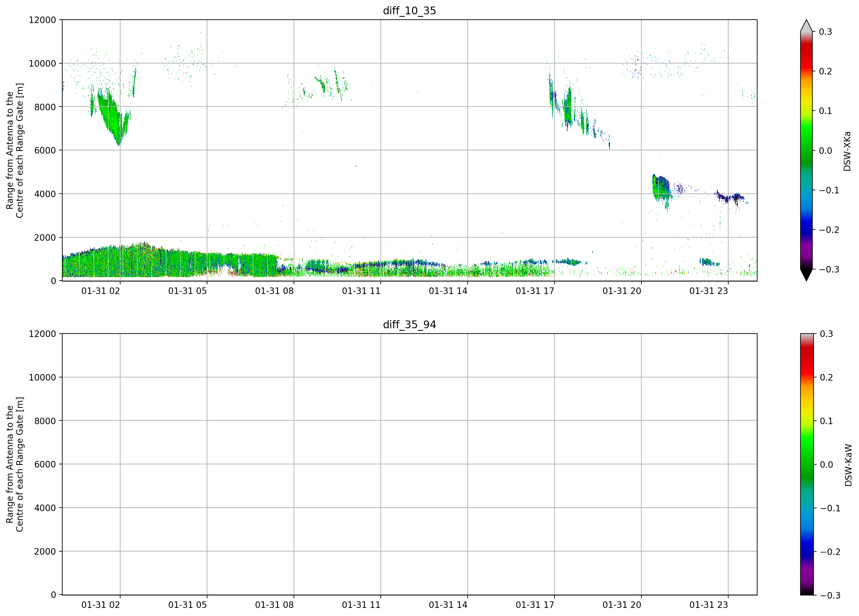The width and height of the screenshot is (859, 616).
Task: Click the 2000 y-tick of diff_10_35 plot
Action: [45, 238]
